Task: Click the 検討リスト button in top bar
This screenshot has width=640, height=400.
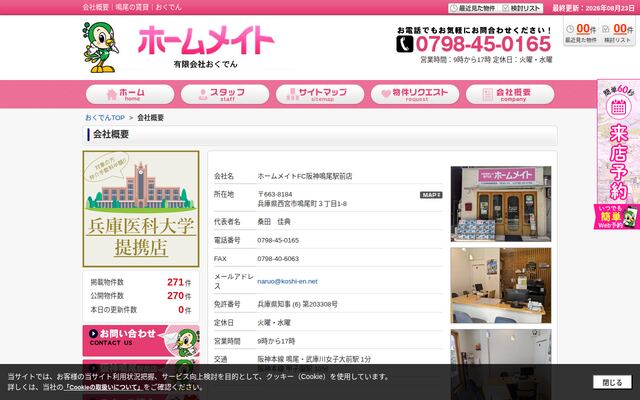Action: (x=521, y=8)
